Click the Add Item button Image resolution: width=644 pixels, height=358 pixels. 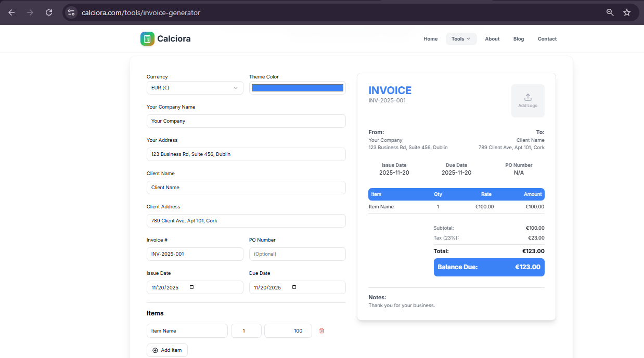point(167,350)
